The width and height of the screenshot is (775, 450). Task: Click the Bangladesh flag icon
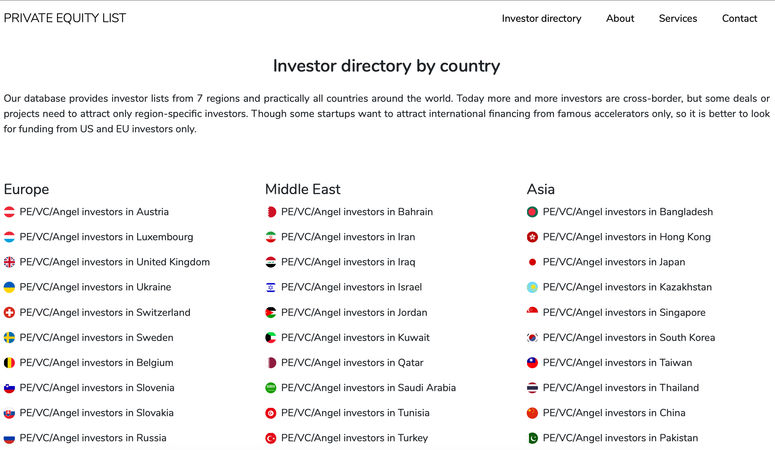click(x=532, y=212)
